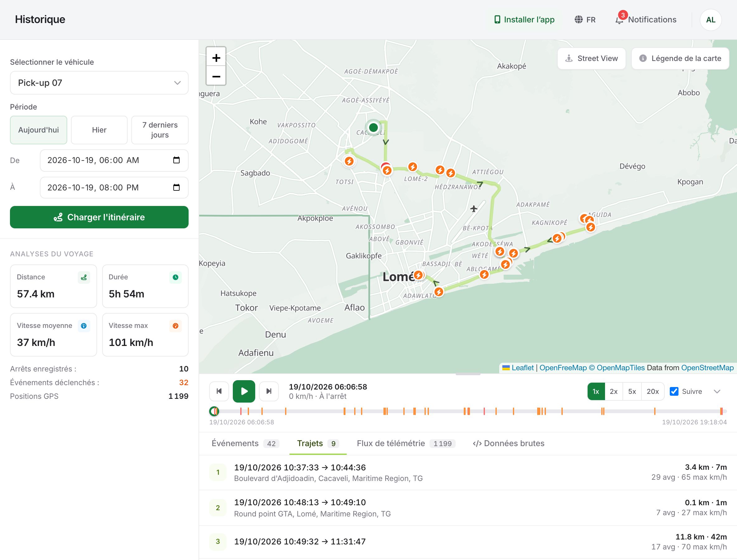This screenshot has width=737, height=560.
Task: Open the Flux de télémétrie tab
Action: pyautogui.click(x=406, y=443)
